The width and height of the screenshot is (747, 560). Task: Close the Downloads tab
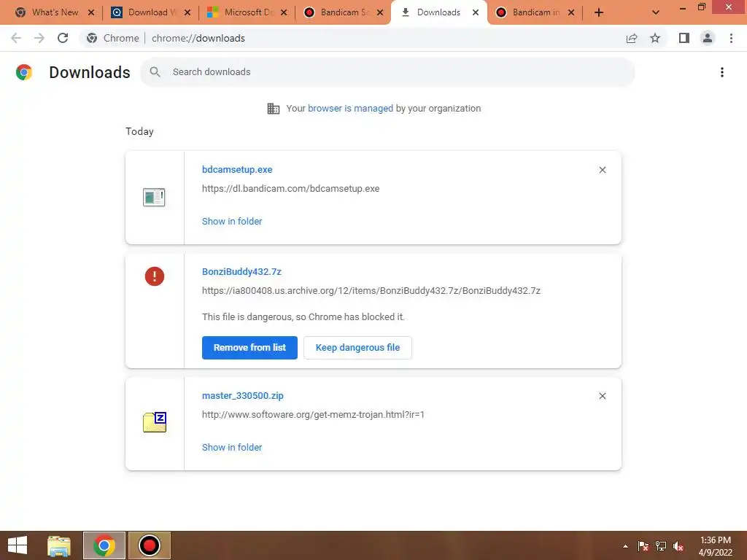[476, 12]
